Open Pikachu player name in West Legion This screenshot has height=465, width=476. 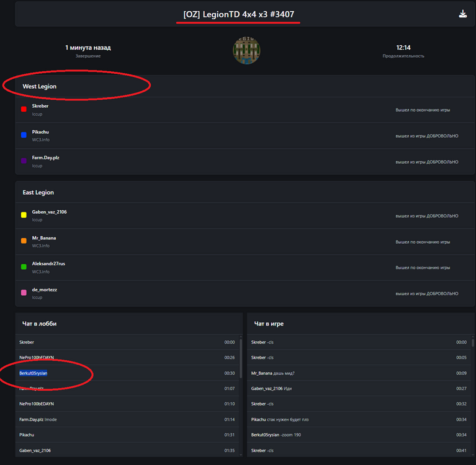(40, 132)
